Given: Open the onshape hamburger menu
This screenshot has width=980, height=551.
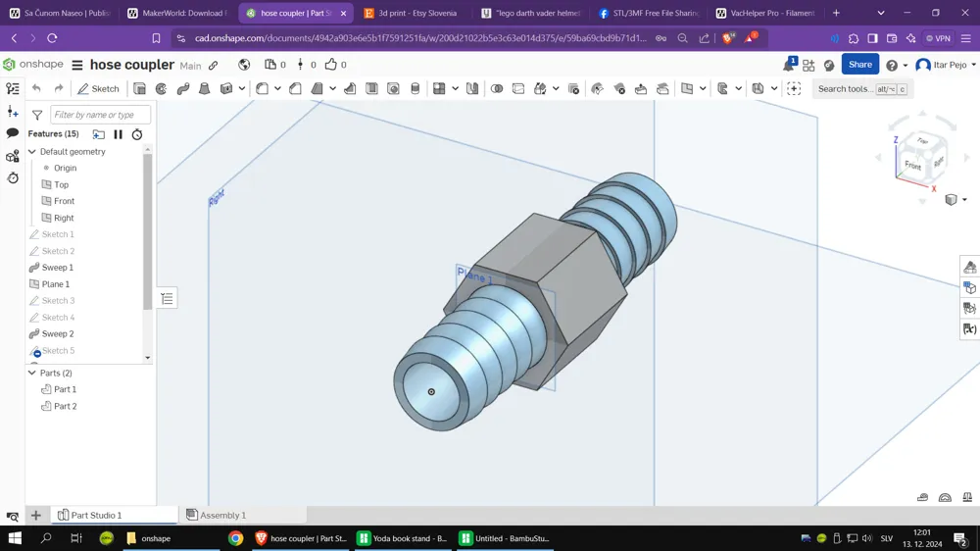Looking at the screenshot, I should (x=76, y=65).
